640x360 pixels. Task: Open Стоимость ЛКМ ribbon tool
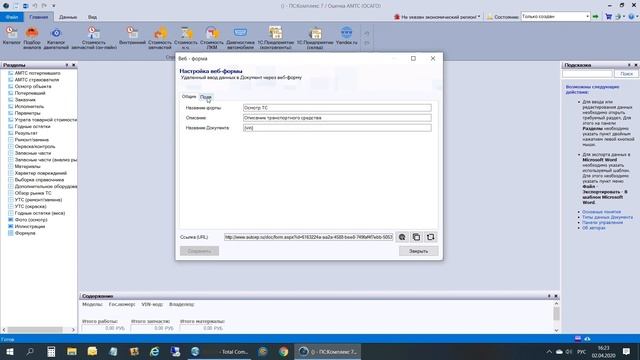click(212, 38)
